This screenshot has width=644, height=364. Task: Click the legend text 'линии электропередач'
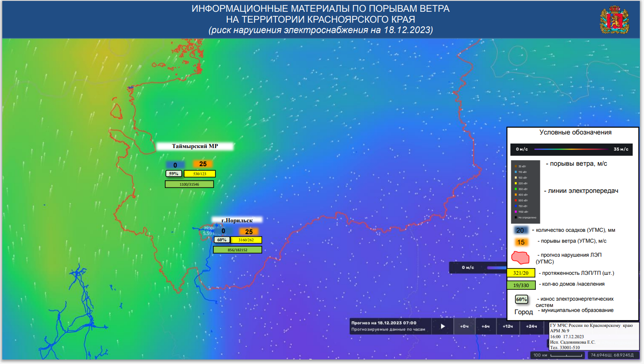pyautogui.click(x=581, y=191)
